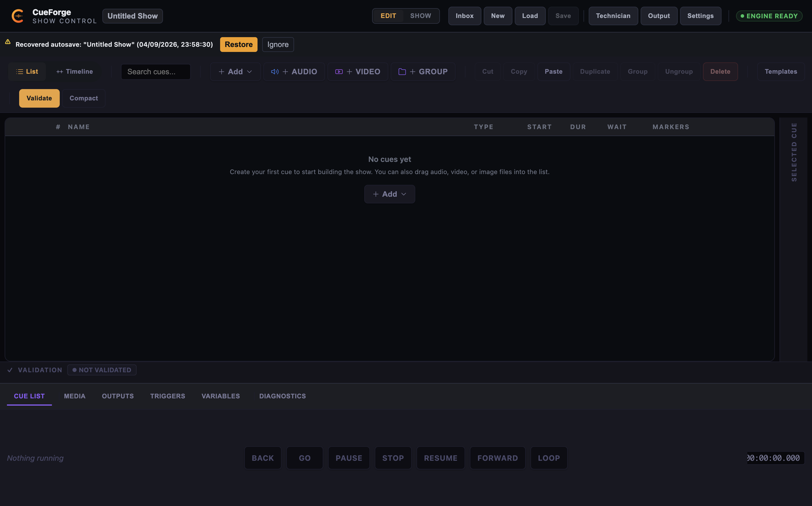
Task: Open the Inbox
Action: click(465, 16)
